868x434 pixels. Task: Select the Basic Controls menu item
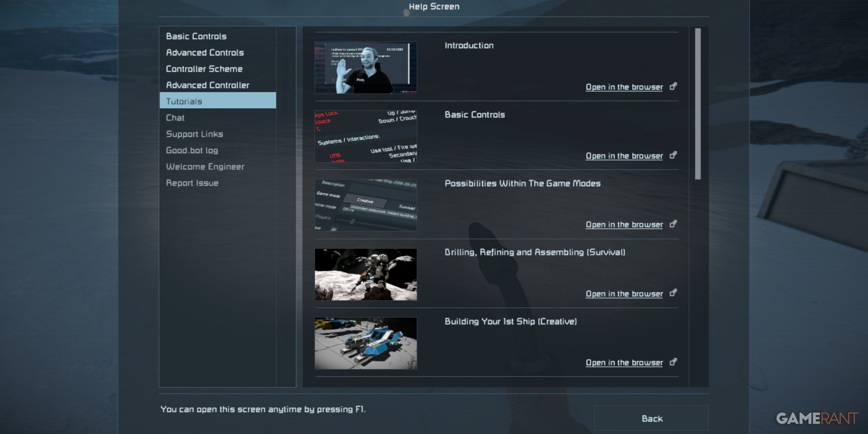pyautogui.click(x=196, y=36)
